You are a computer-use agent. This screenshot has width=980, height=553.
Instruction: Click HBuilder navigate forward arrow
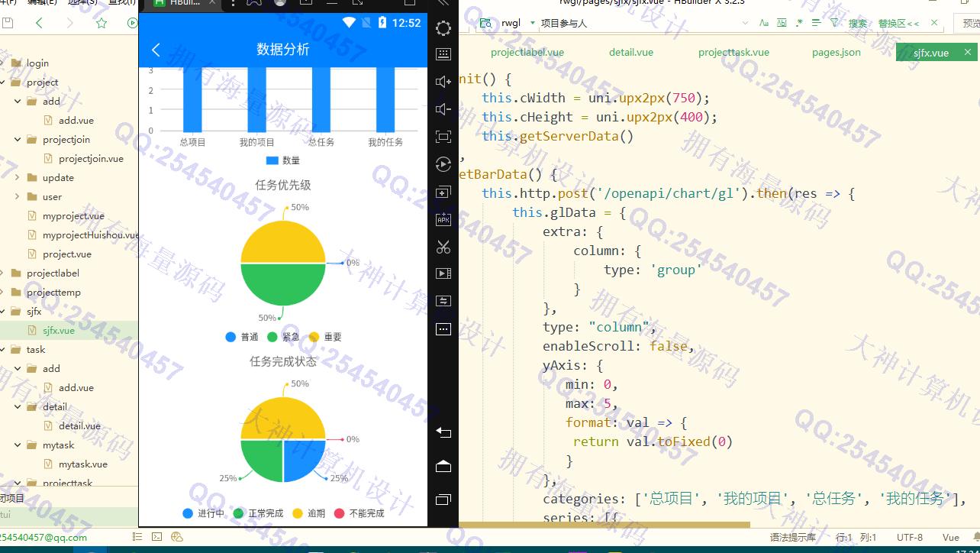click(x=70, y=23)
